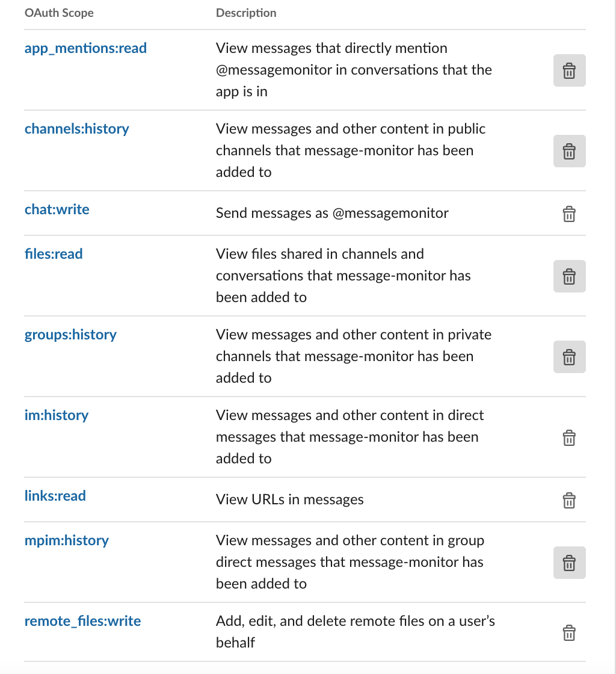Click the delete icon beside im:history
Viewport: 616px width, 674px height.
coord(569,438)
